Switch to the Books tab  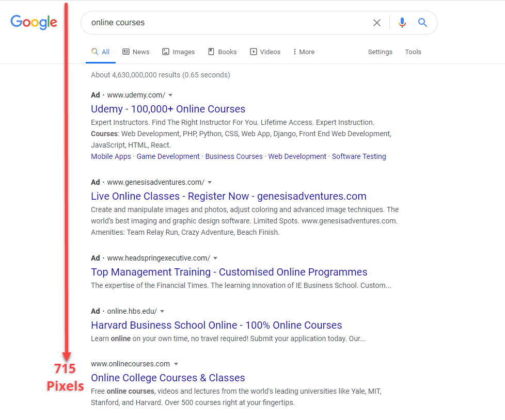[x=222, y=52]
